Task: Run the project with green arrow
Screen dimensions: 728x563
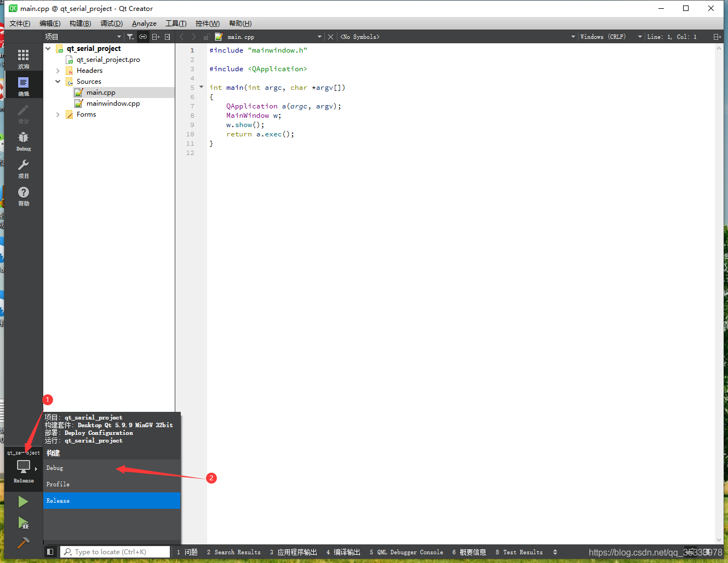Action: coord(23,502)
